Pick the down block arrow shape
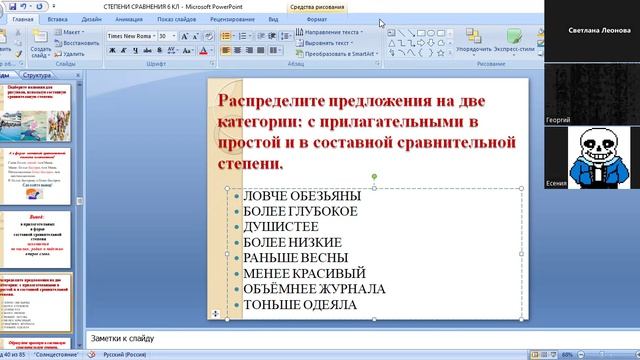 (x=431, y=43)
